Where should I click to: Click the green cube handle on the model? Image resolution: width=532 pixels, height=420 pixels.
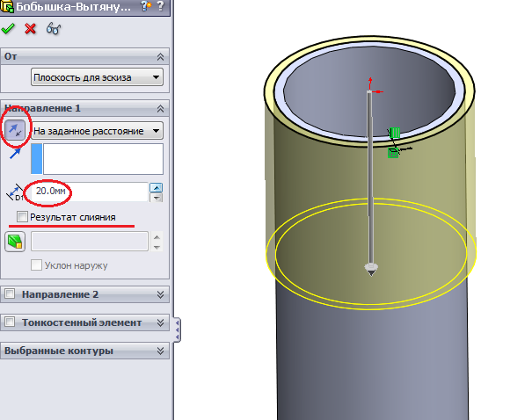(393, 153)
